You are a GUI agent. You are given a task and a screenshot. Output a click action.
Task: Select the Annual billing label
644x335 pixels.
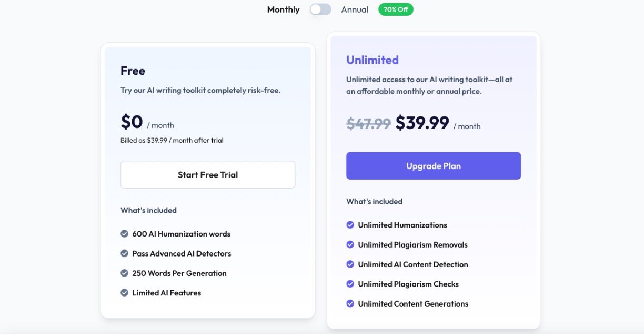click(355, 9)
